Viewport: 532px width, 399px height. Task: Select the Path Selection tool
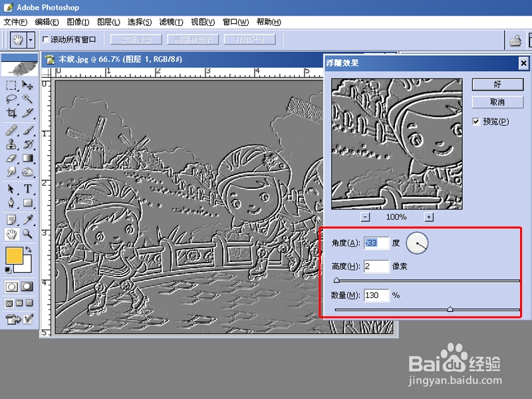click(11, 189)
